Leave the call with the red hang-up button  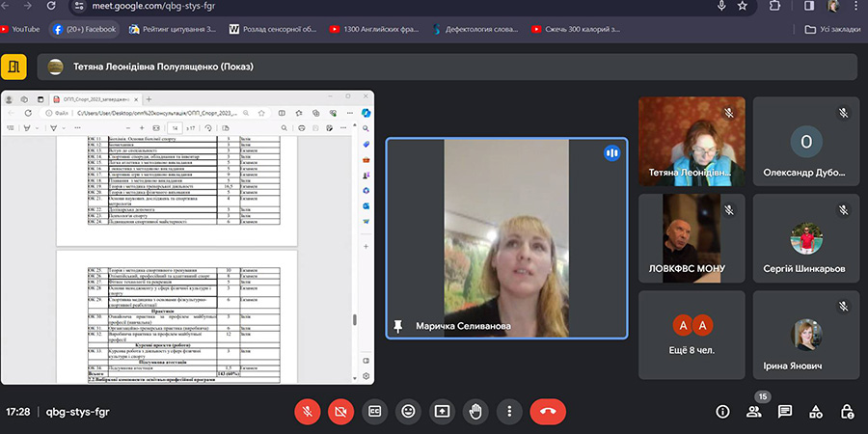pyautogui.click(x=548, y=411)
